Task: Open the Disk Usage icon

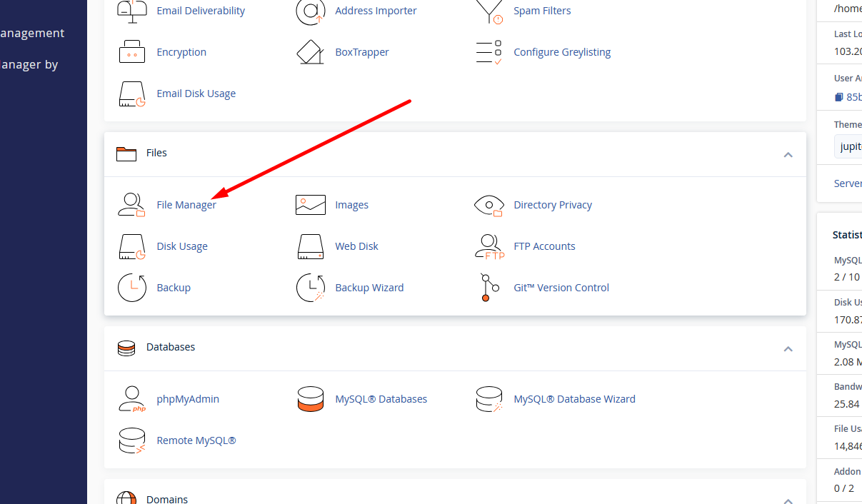Action: [x=131, y=246]
